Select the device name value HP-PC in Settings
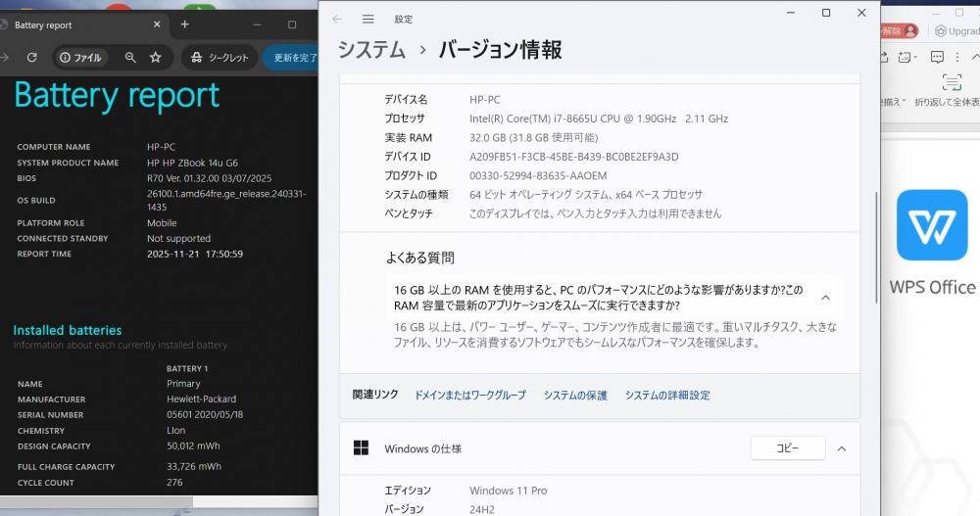This screenshot has height=516, width=980. [485, 99]
